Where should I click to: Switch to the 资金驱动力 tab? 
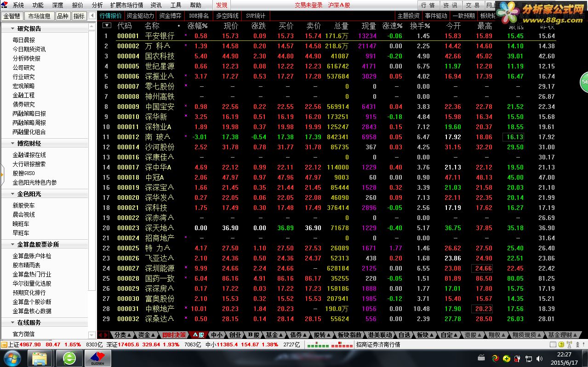pos(140,16)
